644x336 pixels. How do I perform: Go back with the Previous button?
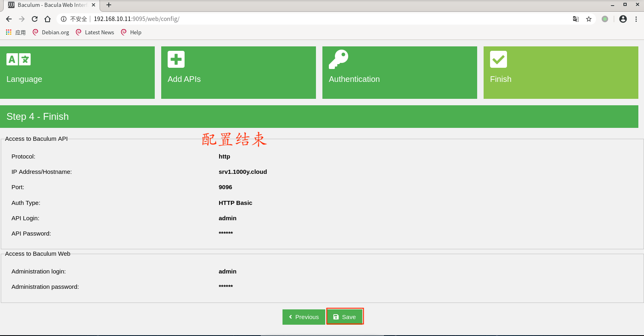click(303, 317)
